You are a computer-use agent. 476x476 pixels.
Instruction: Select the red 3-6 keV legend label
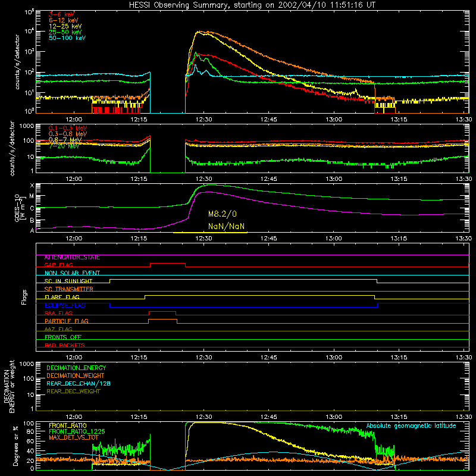point(61,14)
